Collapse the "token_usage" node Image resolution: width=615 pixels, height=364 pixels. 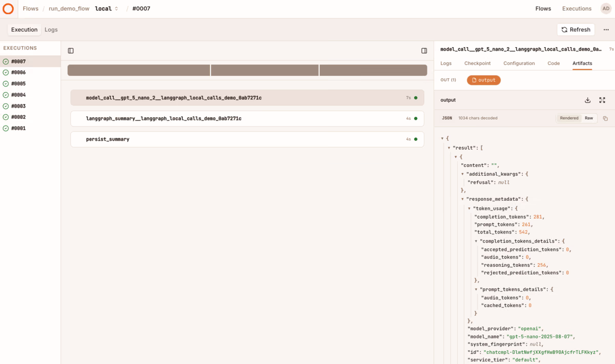coord(469,208)
